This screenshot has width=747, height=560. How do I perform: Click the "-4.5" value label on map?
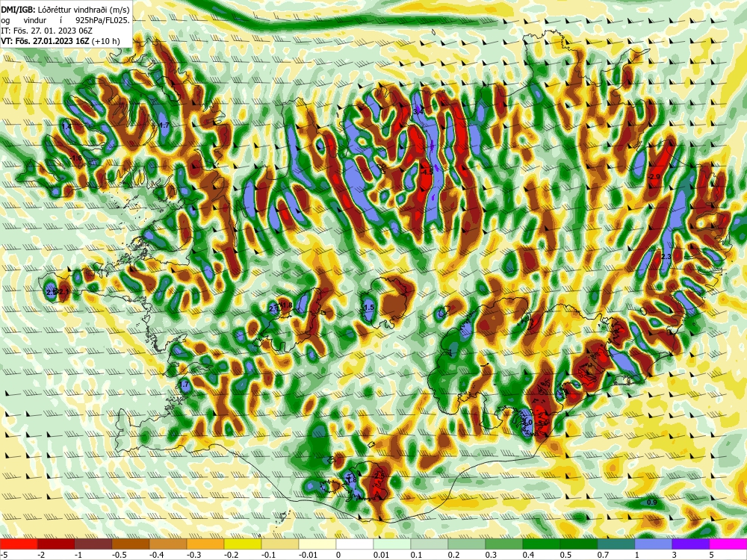point(427,172)
